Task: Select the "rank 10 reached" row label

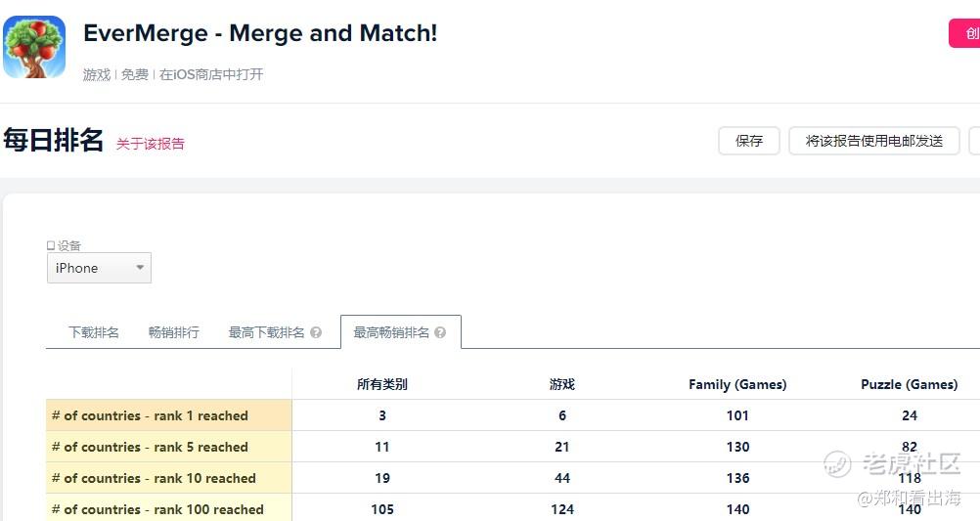Action: (154, 478)
